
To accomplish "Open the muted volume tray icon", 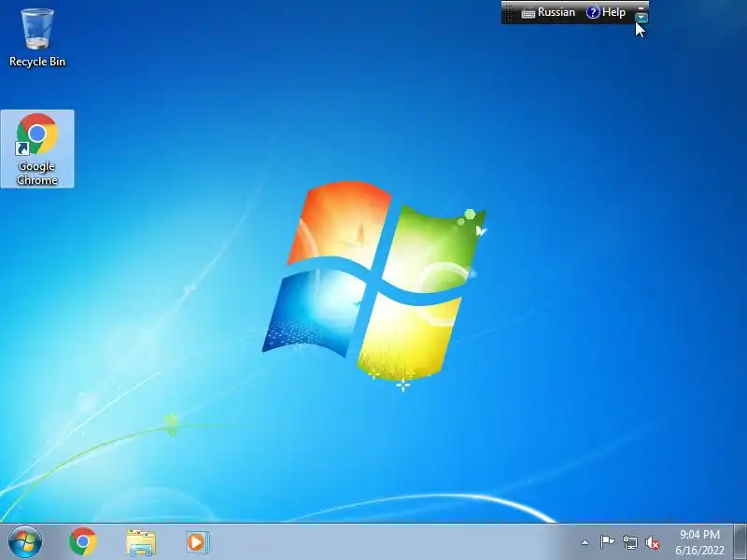I will [x=652, y=542].
